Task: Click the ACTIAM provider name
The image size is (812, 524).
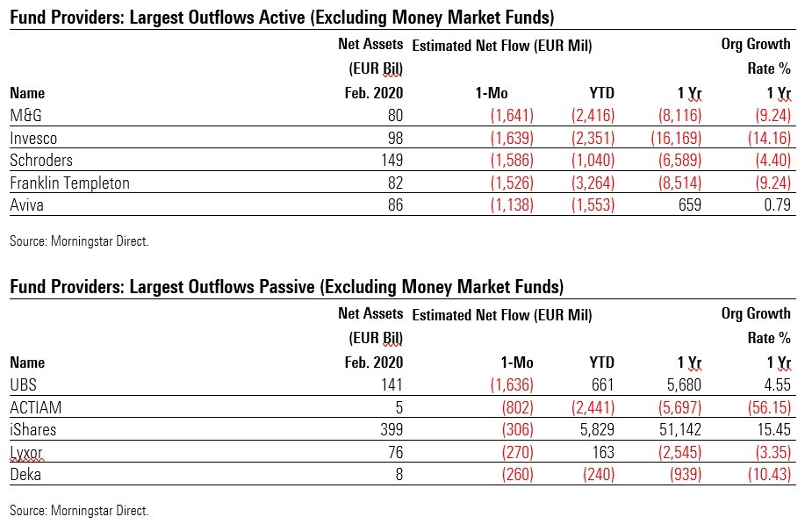Action: (x=34, y=408)
